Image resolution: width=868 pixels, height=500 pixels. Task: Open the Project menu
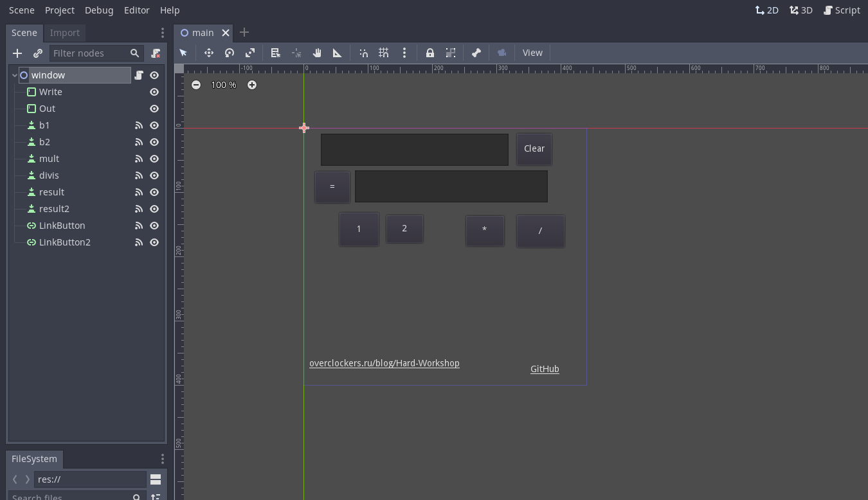60,10
